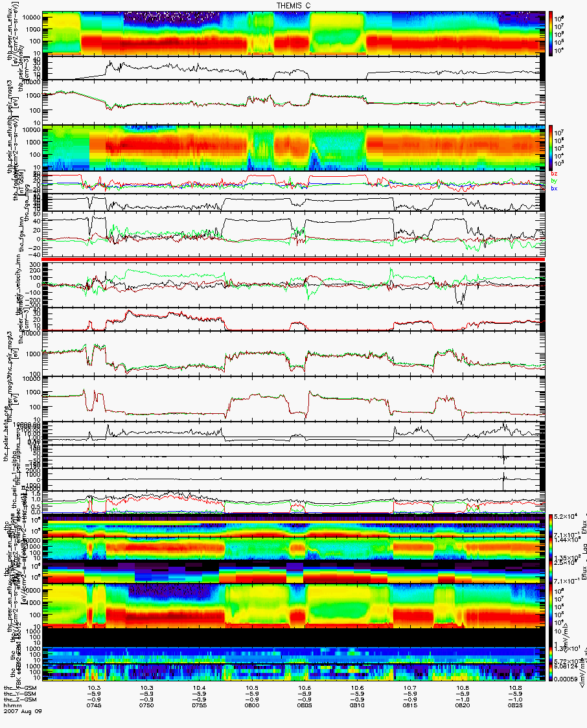Click the thc_Y-GSM row label
The image size is (587, 728).
point(20,694)
